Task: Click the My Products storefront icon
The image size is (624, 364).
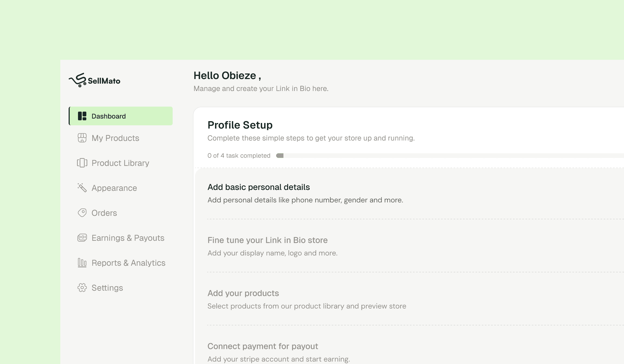Action: click(x=82, y=138)
